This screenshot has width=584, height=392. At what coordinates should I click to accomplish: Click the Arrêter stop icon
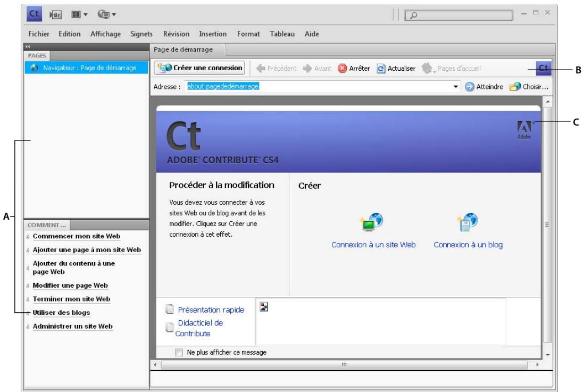342,68
